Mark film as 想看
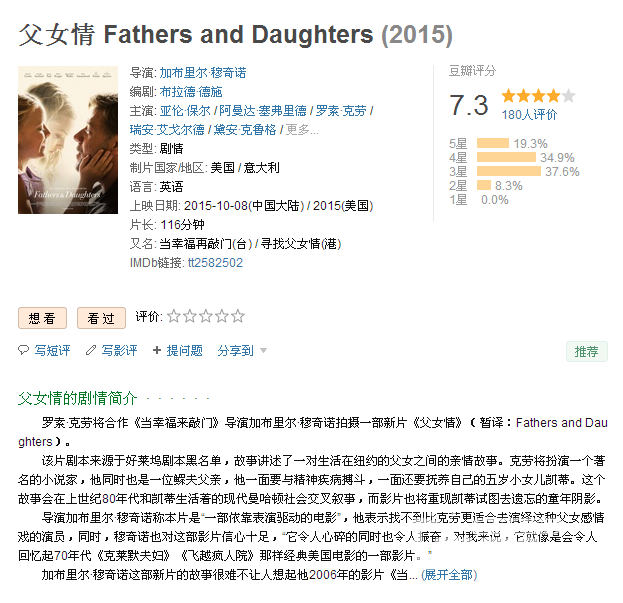Viewport: 623px width, 603px height. 42,318
